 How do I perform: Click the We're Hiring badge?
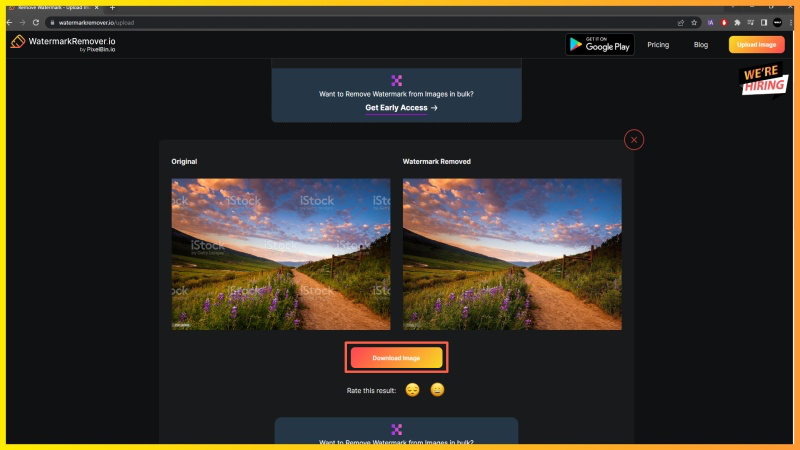(x=764, y=80)
